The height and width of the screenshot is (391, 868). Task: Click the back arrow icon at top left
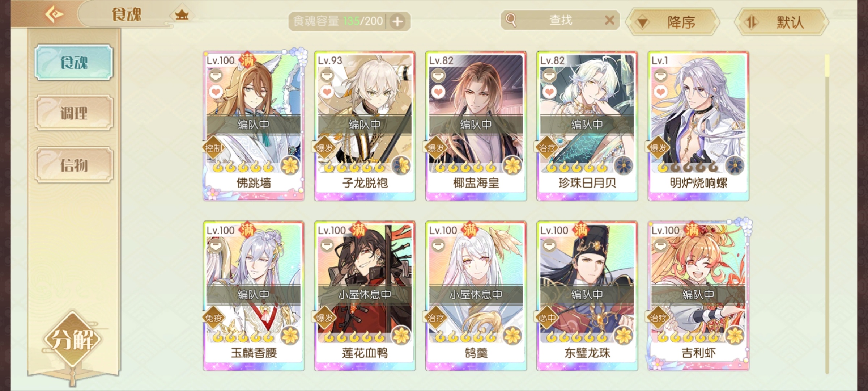pyautogui.click(x=54, y=14)
